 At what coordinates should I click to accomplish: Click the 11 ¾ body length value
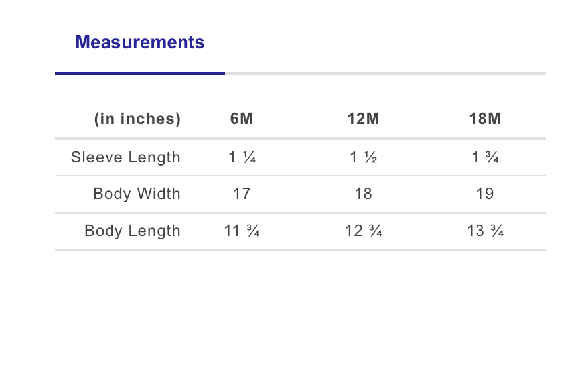pyautogui.click(x=242, y=231)
